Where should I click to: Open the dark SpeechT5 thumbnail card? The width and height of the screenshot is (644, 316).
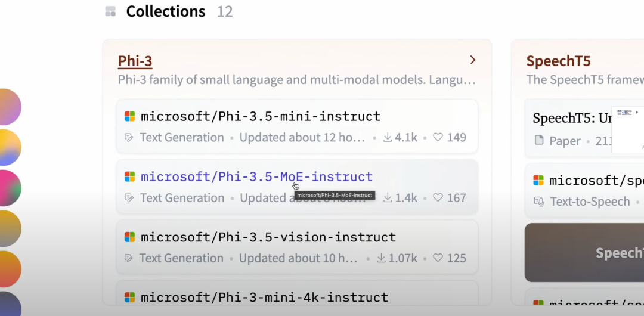pyautogui.click(x=584, y=252)
